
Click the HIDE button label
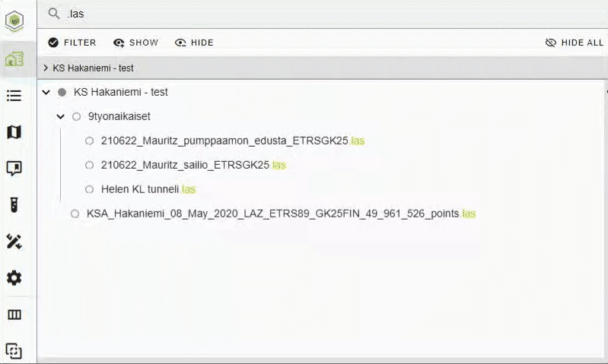coord(202,43)
